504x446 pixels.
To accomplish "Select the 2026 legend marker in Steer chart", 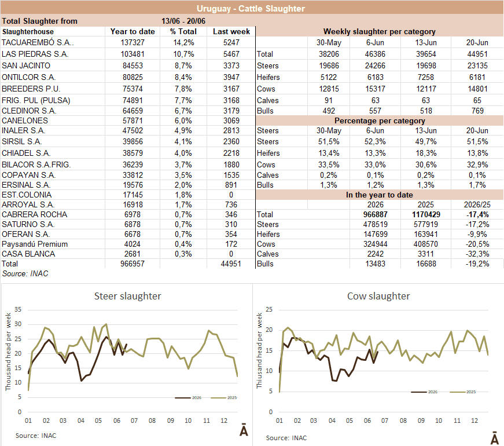I will tap(183, 398).
